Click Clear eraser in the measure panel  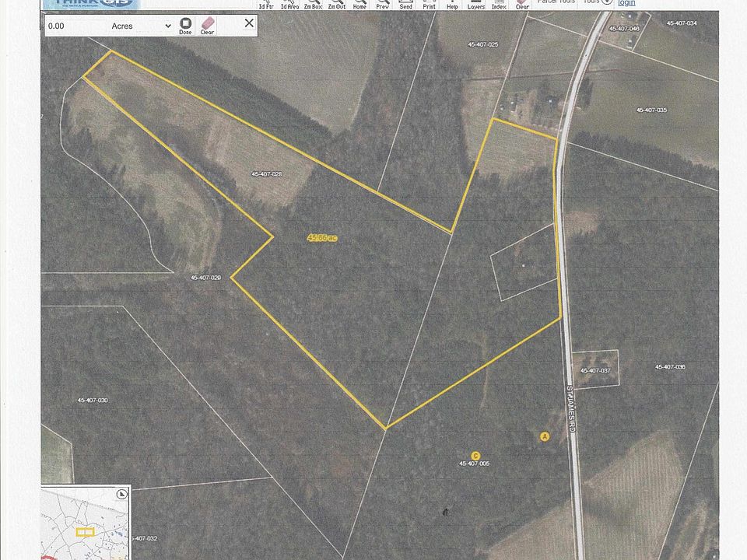pos(207,26)
